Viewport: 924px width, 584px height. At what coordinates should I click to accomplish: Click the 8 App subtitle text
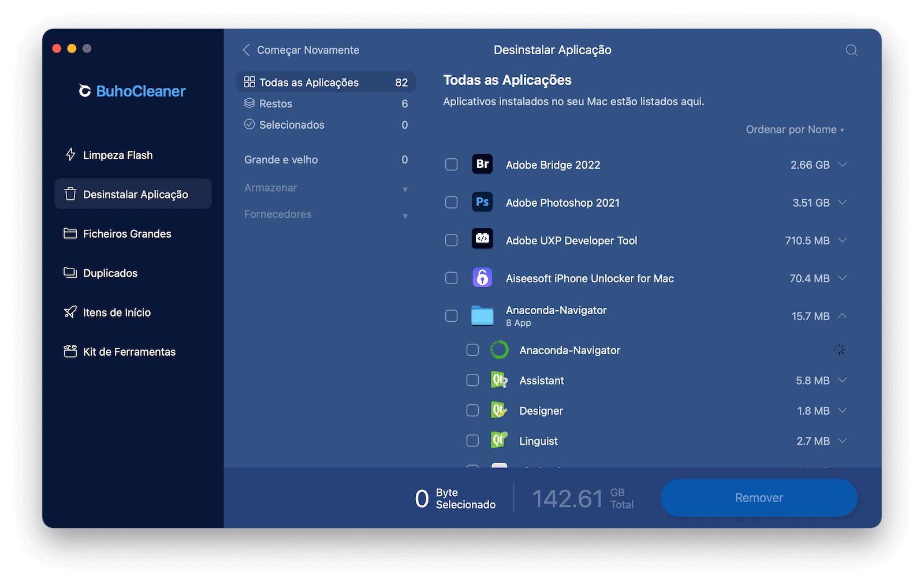pyautogui.click(x=518, y=323)
